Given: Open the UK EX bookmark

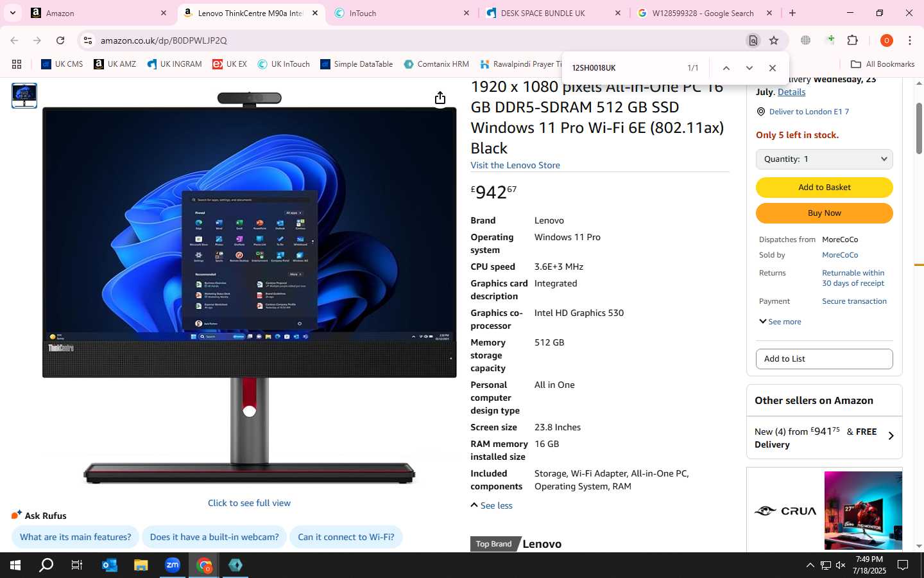Looking at the screenshot, I should (230, 64).
